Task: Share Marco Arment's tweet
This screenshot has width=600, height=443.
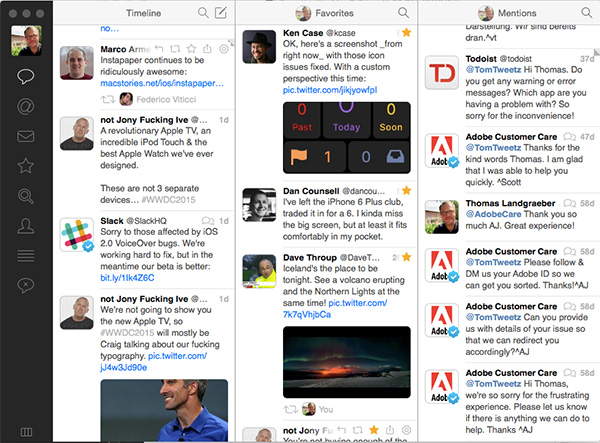Action: click(207, 49)
